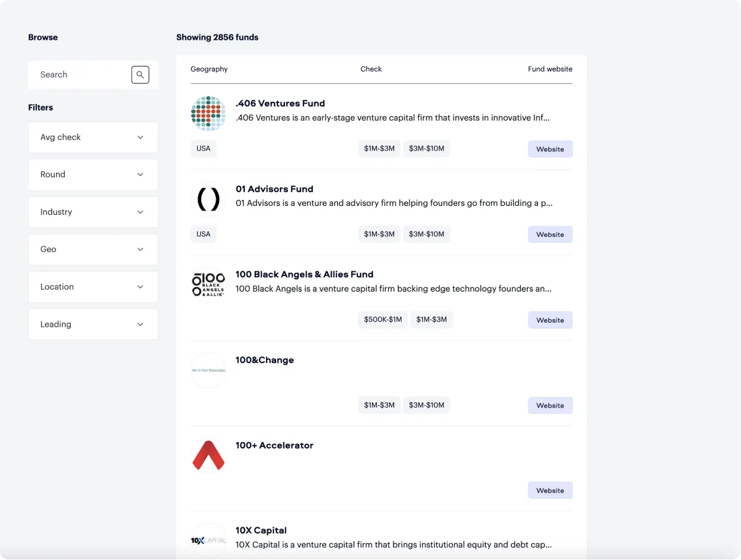Click the 10X Capital logo
The width and height of the screenshot is (741, 560).
coord(208,540)
